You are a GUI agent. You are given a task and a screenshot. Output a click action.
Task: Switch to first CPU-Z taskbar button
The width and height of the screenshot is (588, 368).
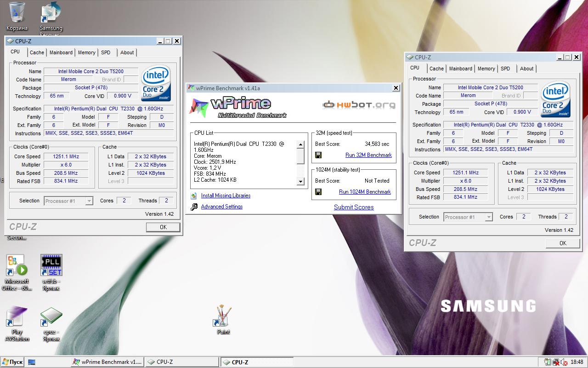tap(182, 362)
